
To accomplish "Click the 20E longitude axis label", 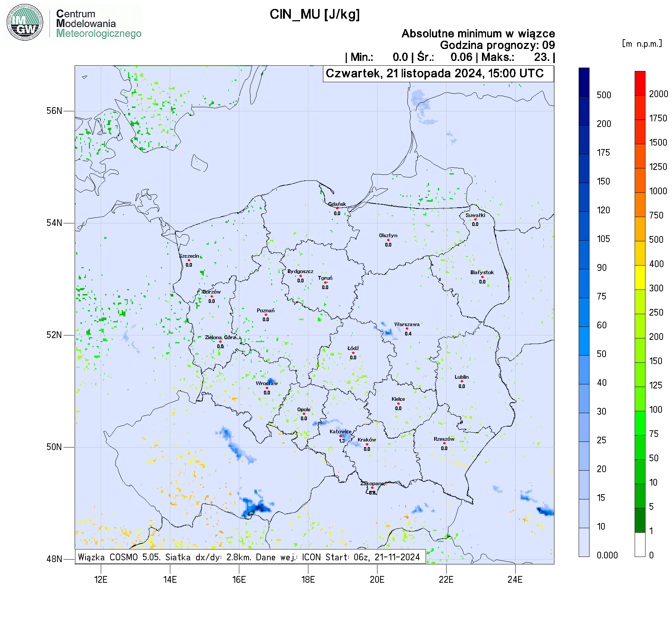I will [x=377, y=579].
